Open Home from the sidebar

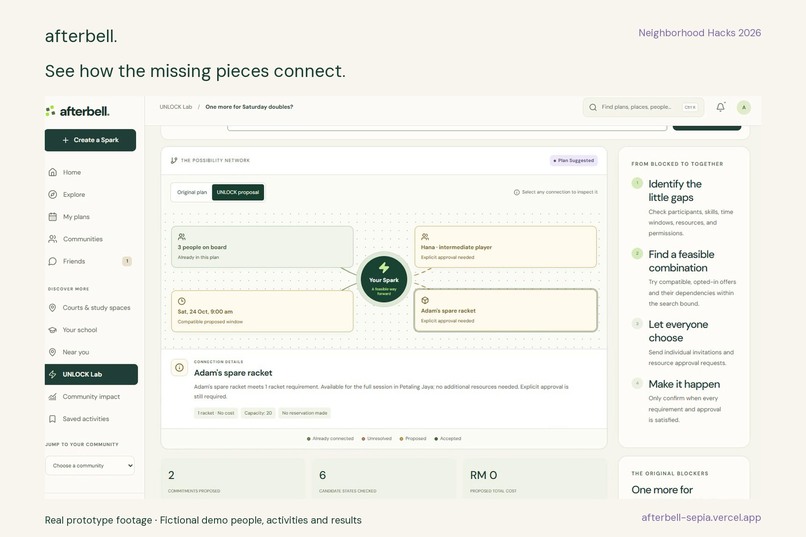(90, 172)
